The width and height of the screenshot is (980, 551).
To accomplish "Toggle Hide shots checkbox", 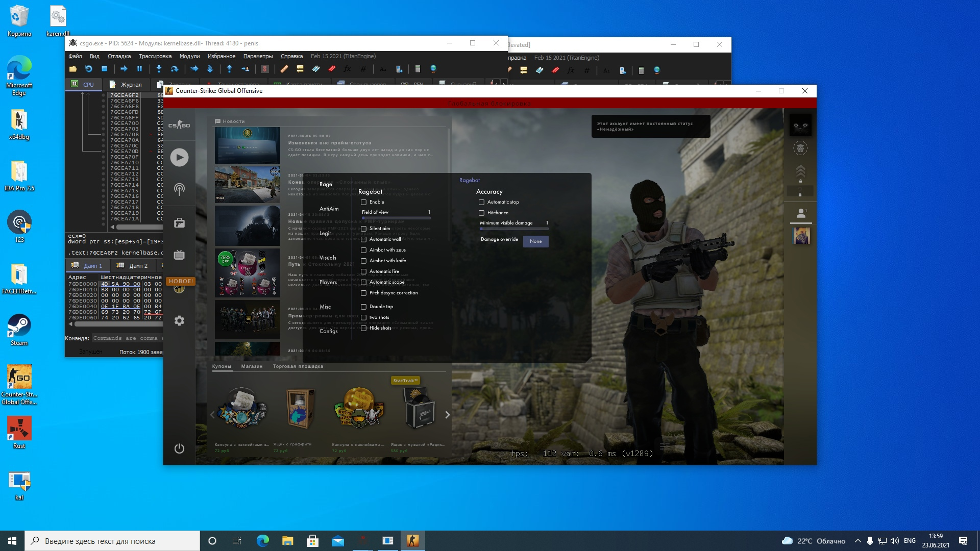I will pyautogui.click(x=363, y=328).
